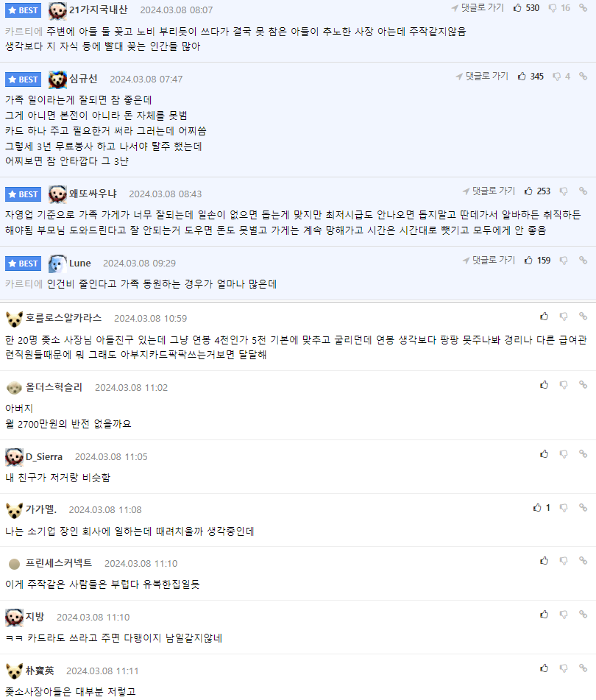596x700 pixels.
Task: Downvote 심규선's best comment
Action: click(x=557, y=76)
